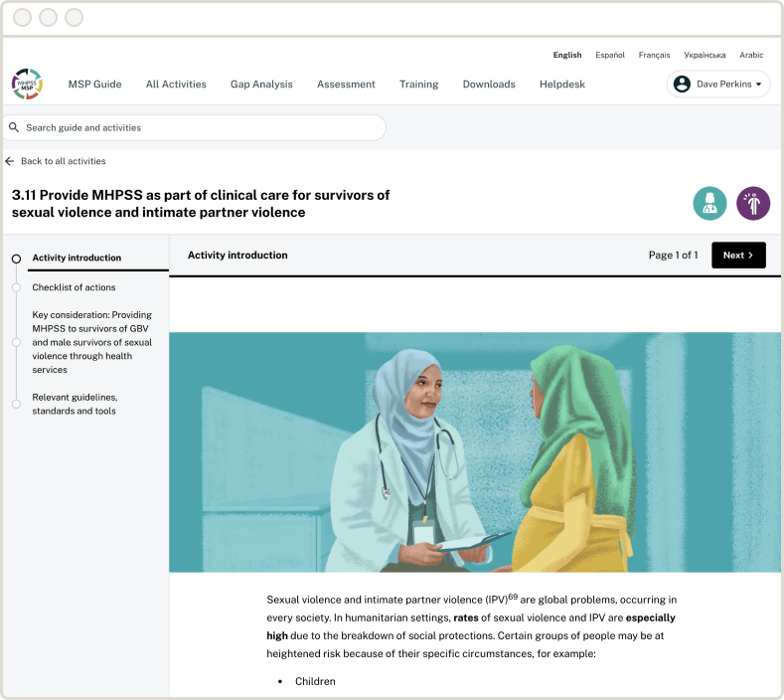
Task: Click the back arrow icon
Action: pyautogui.click(x=10, y=161)
